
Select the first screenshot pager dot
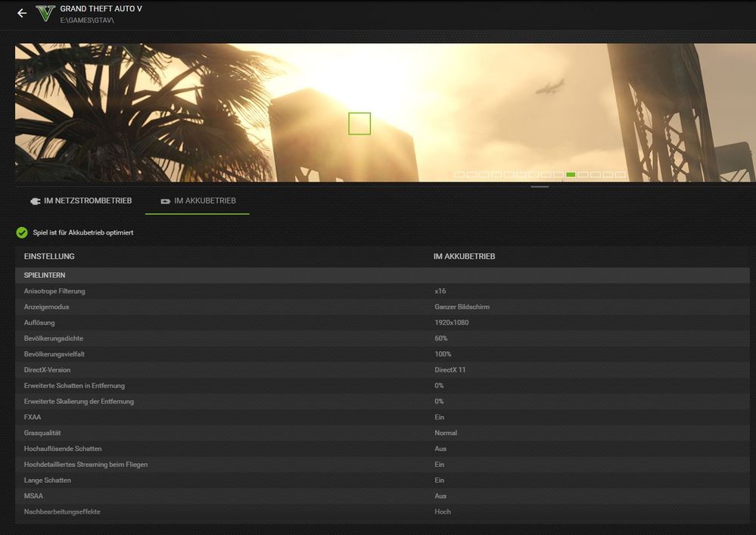(459, 175)
